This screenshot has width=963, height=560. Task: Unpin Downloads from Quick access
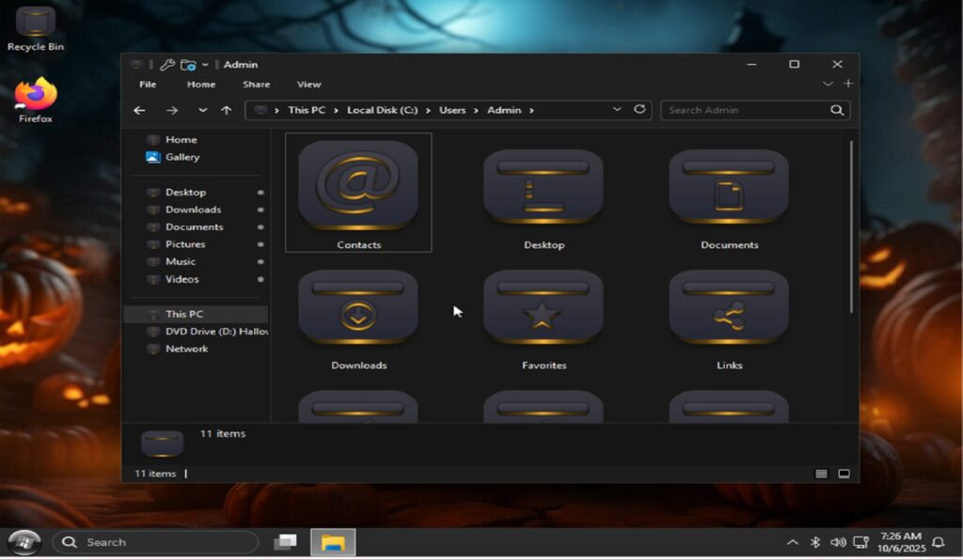[260, 210]
